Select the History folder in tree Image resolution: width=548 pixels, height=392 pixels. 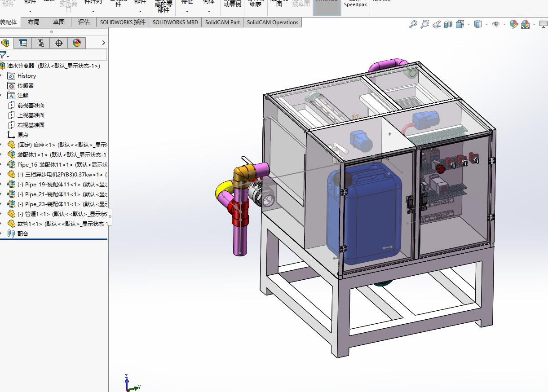pyautogui.click(x=27, y=76)
